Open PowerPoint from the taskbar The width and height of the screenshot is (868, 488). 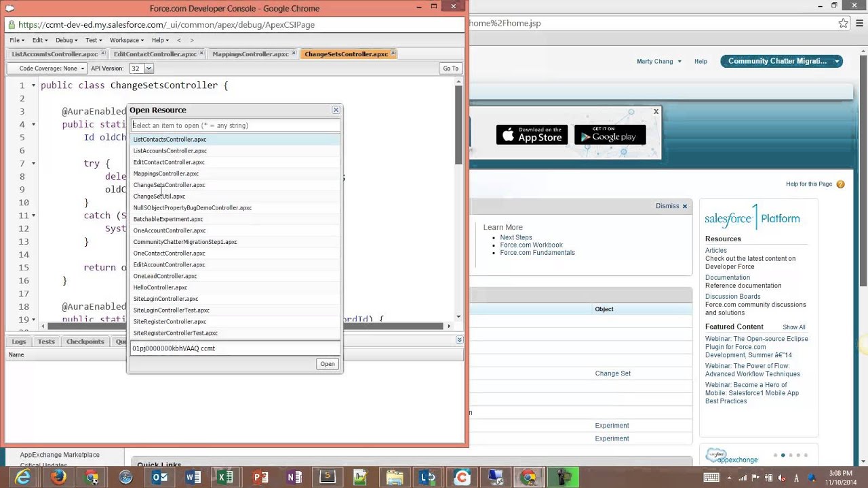[260, 477]
